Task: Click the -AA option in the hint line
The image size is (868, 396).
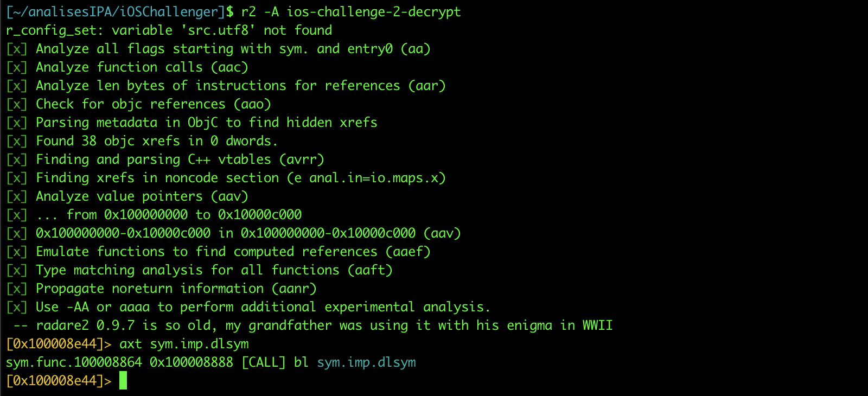Action: pyautogui.click(x=78, y=307)
